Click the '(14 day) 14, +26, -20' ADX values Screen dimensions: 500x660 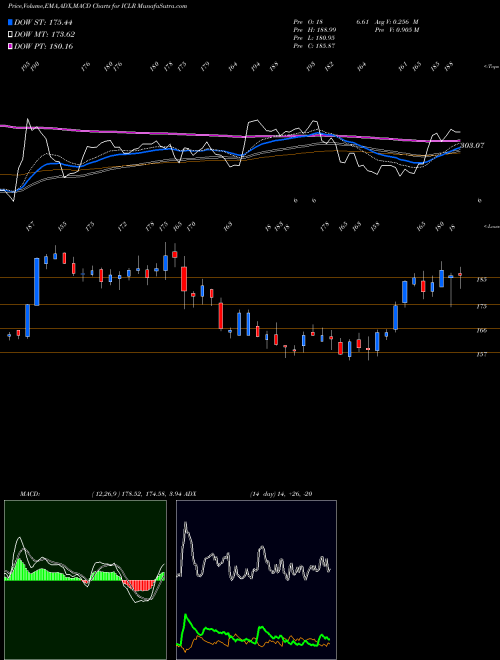pyautogui.click(x=281, y=494)
